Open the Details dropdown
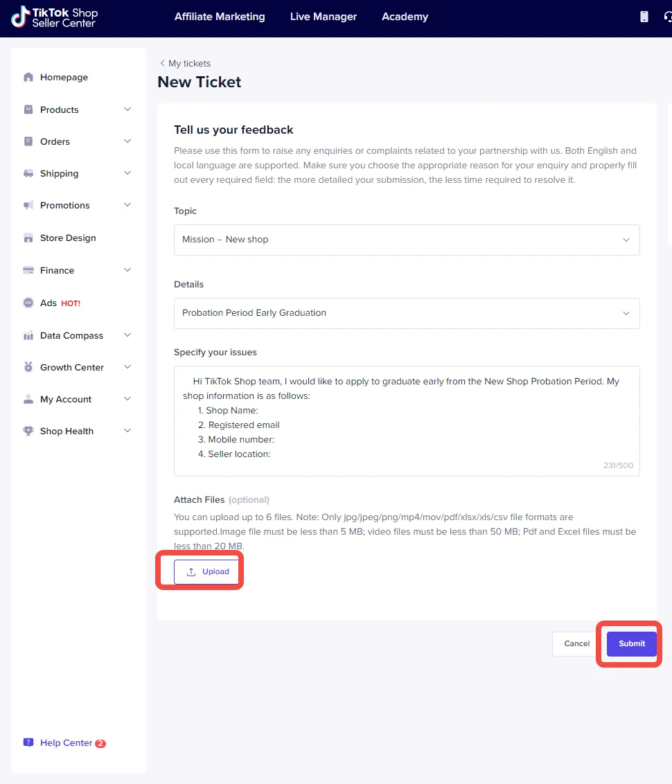Screen dimensions: 672x784 pos(407,313)
